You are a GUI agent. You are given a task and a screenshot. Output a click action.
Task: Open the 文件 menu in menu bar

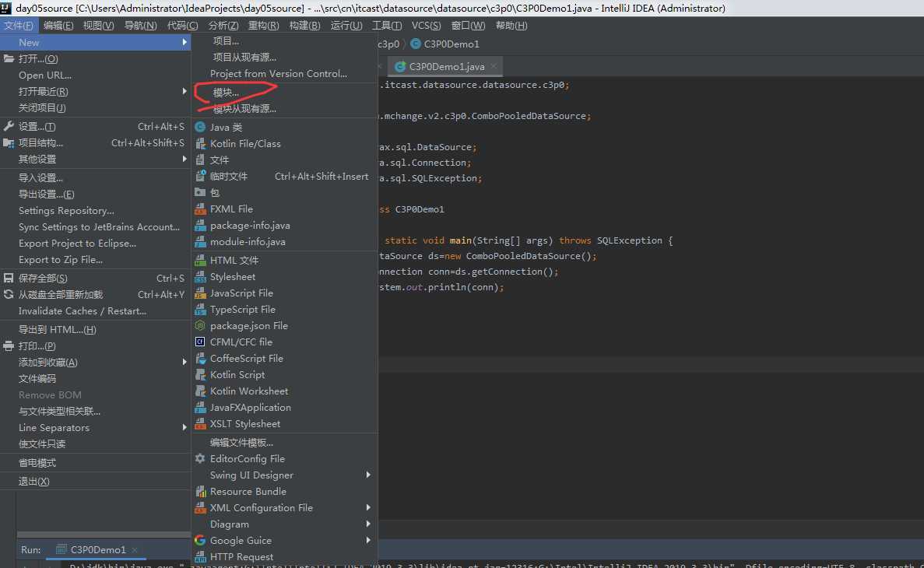point(19,26)
